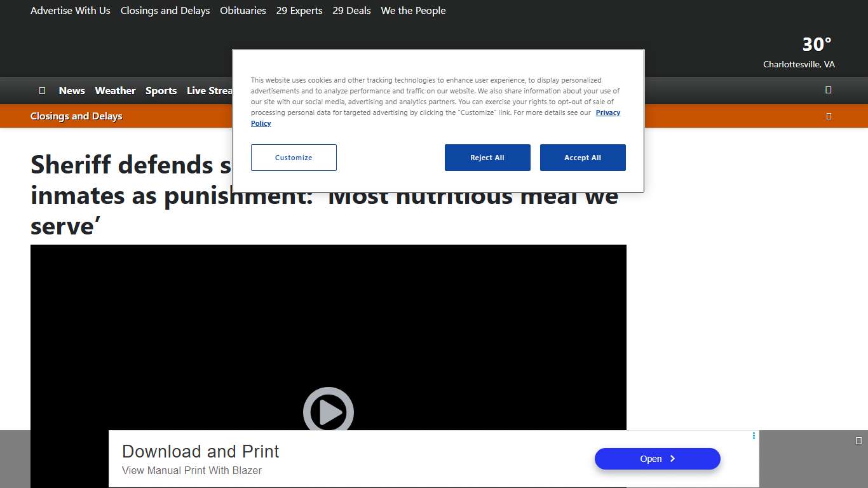Select Weather in the navigation bar
The width and height of the screenshot is (868, 488).
[115, 91]
